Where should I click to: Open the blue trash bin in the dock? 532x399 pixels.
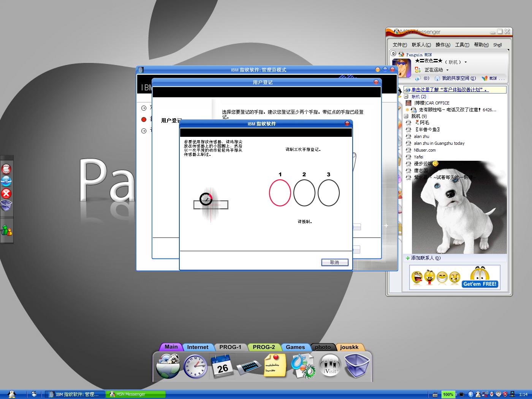pos(356,366)
